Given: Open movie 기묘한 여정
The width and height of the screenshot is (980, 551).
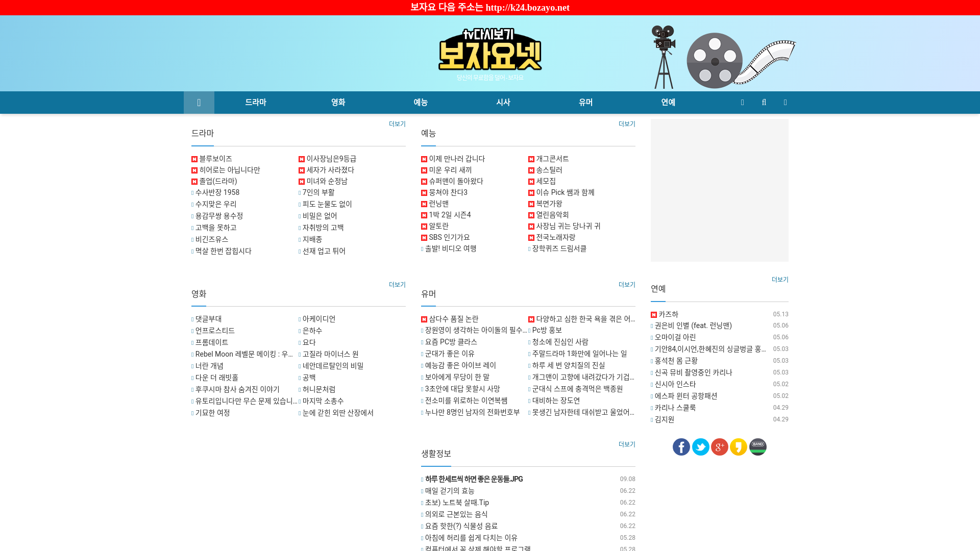Looking at the screenshot, I should click(213, 413).
